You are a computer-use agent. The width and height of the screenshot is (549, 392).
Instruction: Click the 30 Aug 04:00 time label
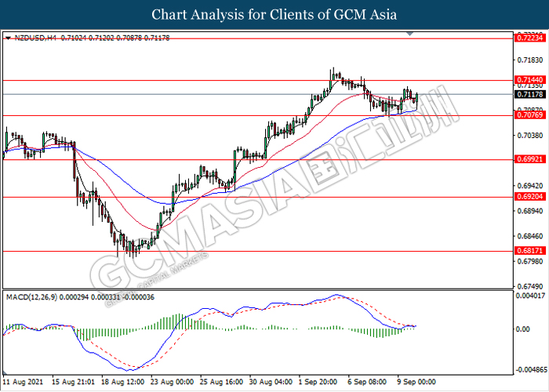pyautogui.click(x=271, y=382)
